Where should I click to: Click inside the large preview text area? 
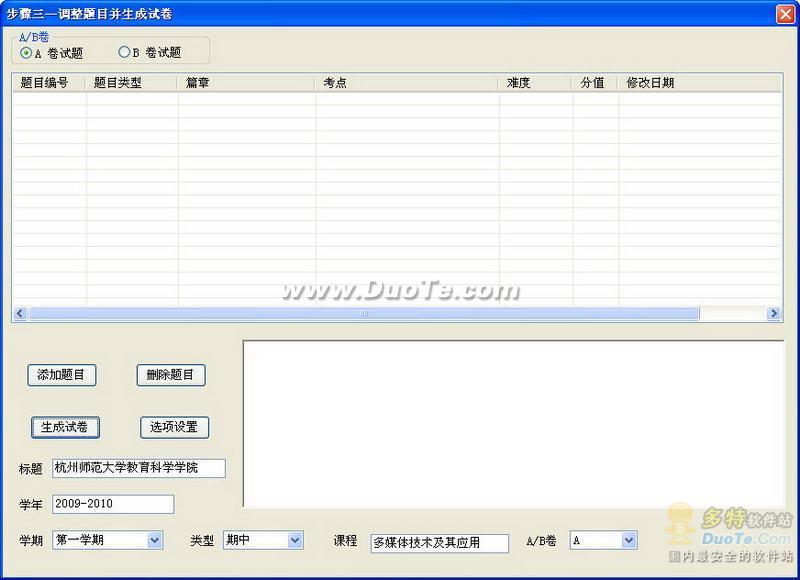tap(513, 423)
